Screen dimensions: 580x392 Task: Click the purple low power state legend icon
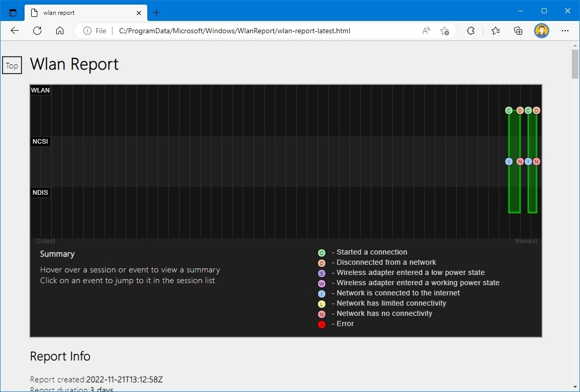[321, 273]
